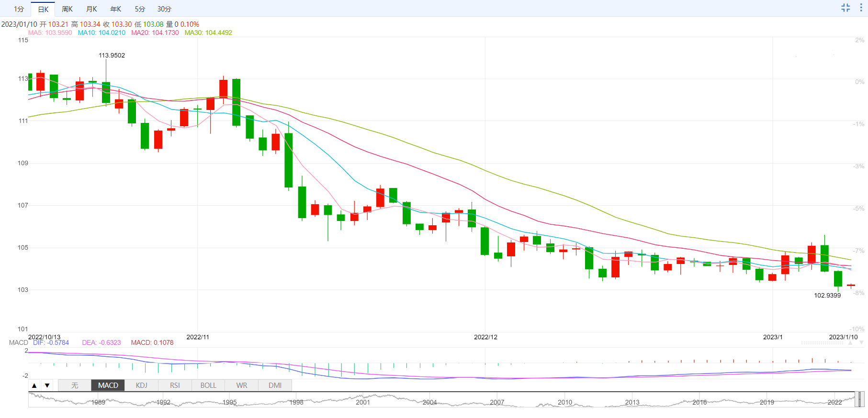Click the 2001 point on overview timeline
The image size is (868, 418).
(363, 402)
